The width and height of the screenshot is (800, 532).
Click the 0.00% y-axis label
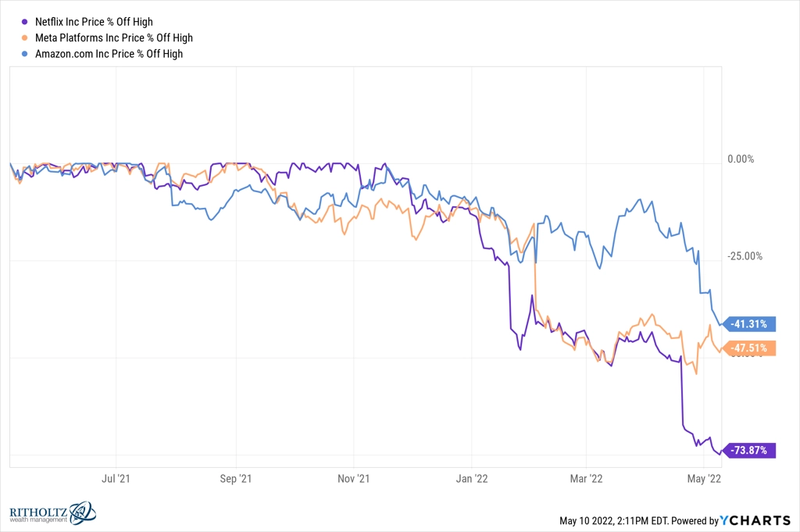[x=741, y=159]
